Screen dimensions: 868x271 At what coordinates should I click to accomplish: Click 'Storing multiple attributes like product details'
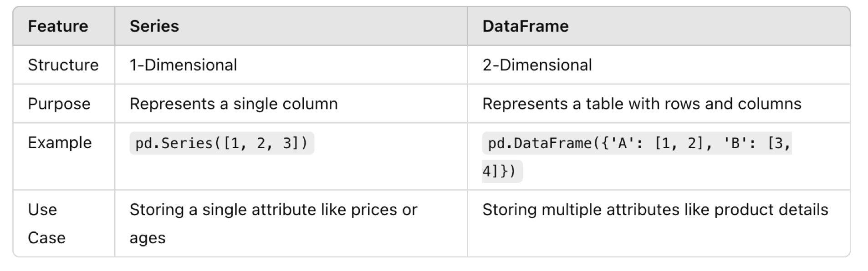[655, 210]
